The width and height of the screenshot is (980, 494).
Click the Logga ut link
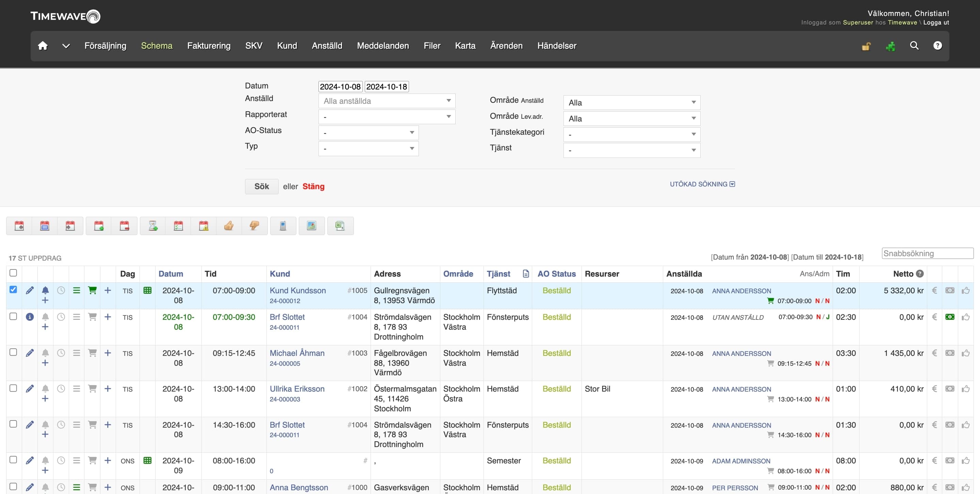(936, 22)
